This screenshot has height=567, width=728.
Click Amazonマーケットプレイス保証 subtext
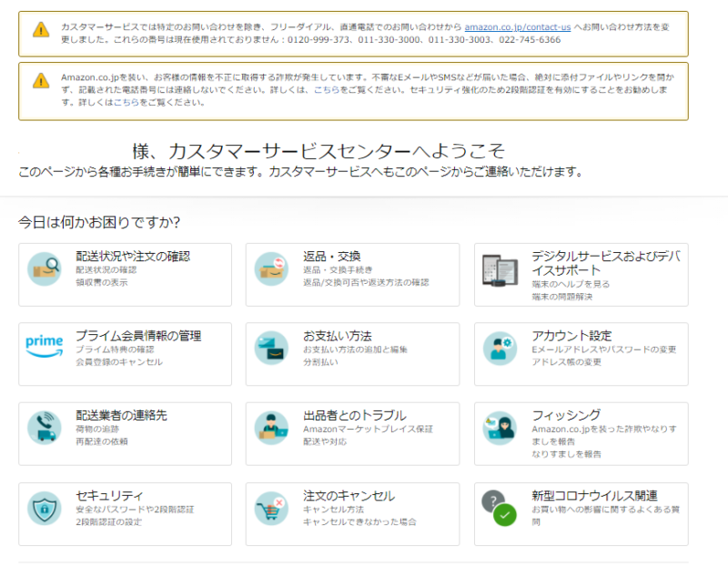tap(369, 429)
